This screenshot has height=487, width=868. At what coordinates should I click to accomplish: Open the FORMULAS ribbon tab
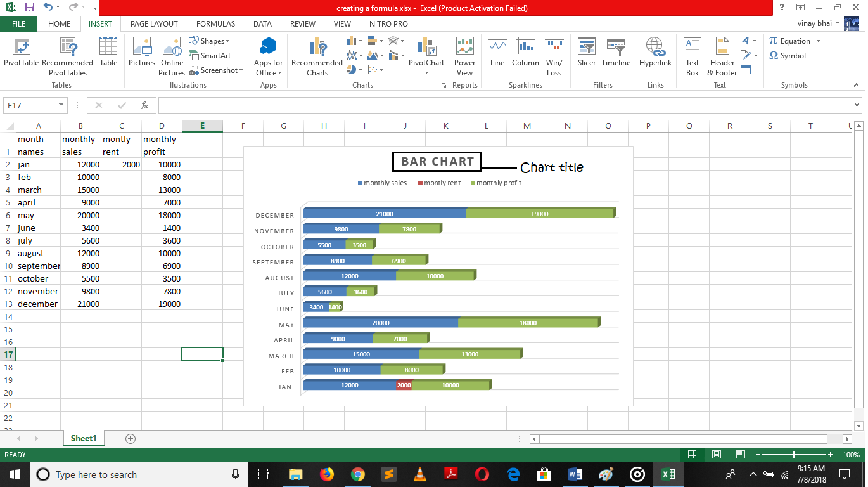point(215,24)
